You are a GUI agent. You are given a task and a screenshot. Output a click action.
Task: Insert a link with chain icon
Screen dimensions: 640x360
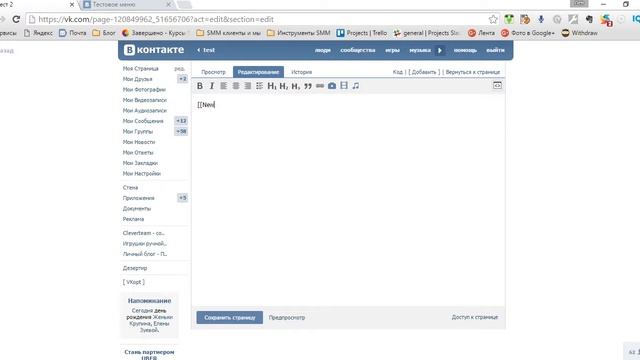[320, 86]
